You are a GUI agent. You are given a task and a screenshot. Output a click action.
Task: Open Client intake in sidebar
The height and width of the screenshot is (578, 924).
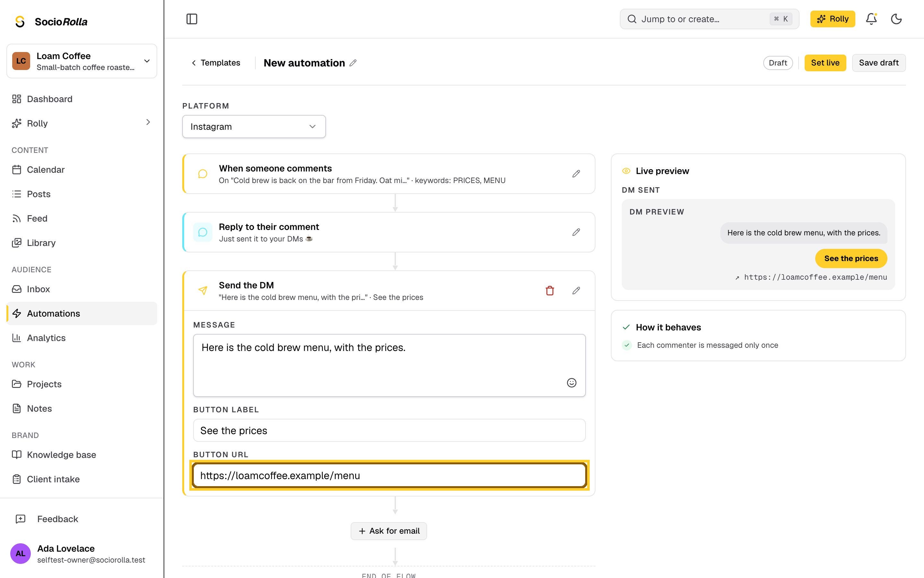pyautogui.click(x=82, y=479)
